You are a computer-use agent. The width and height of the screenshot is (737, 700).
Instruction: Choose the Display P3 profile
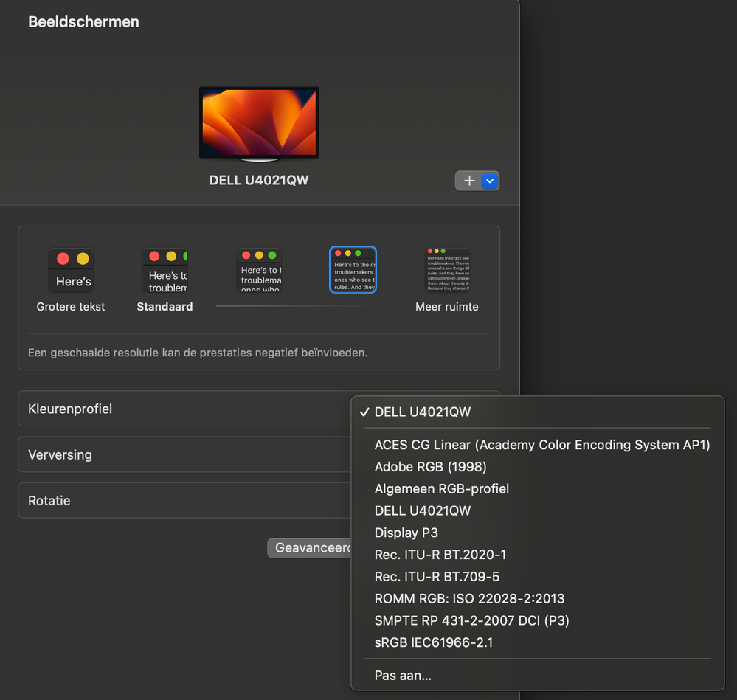(x=538, y=533)
